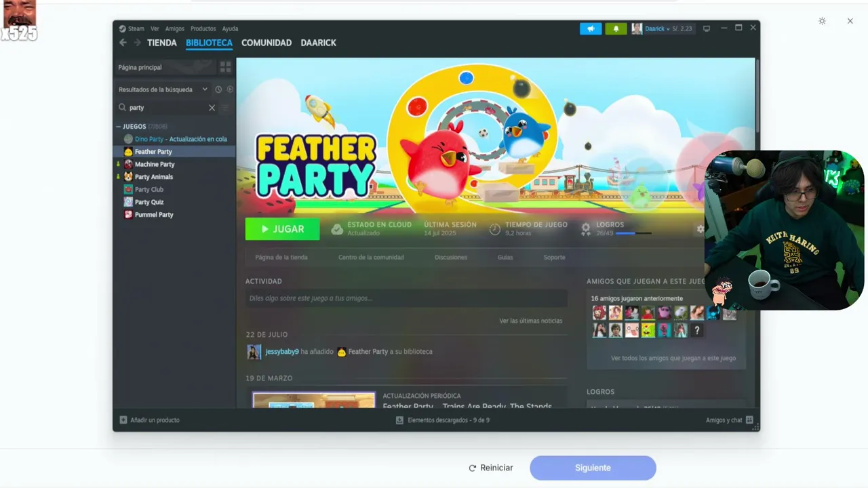Click the Estado en Cloud icon
The image size is (868, 488).
pyautogui.click(x=337, y=229)
